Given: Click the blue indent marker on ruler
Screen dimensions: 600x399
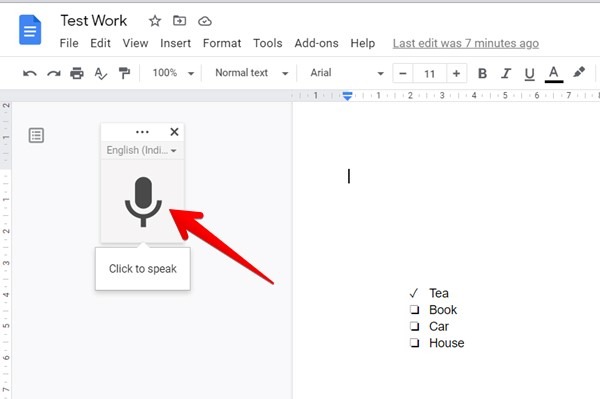Looking at the screenshot, I should (x=347, y=96).
